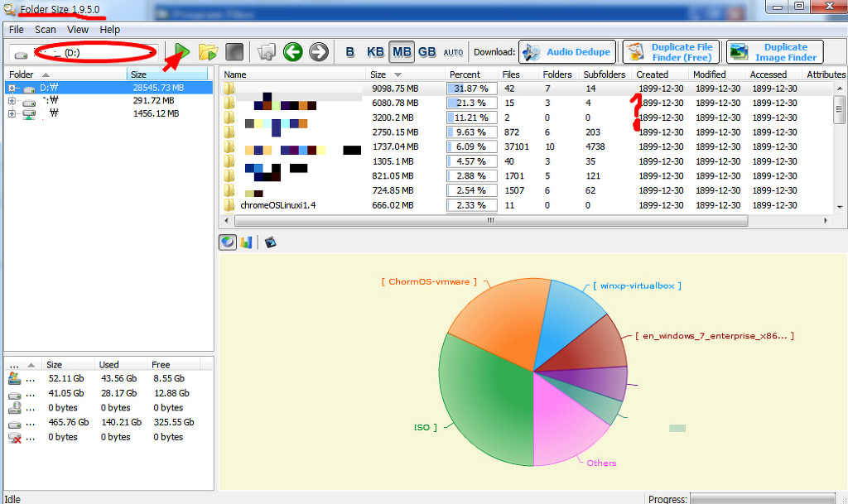The image size is (848, 504).
Task: Switch to bar chart view icon
Action: 246,242
